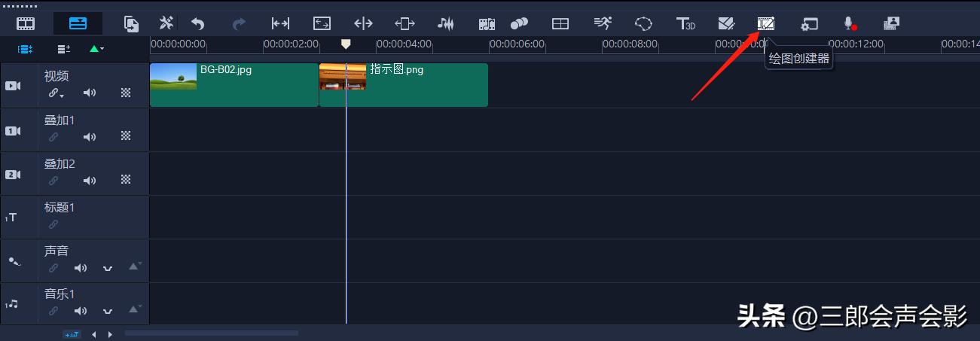Screen dimensions: 980x341
Task: Expand the 音乐1 track options triangle
Action: 134,309
